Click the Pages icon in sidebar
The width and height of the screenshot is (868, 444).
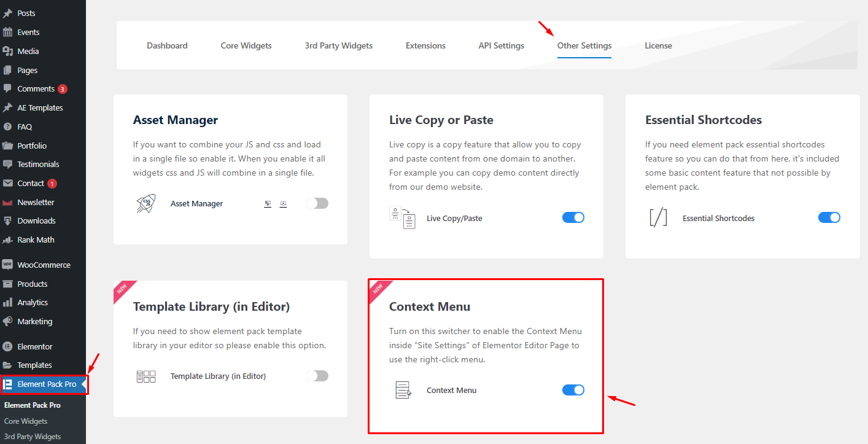coord(7,70)
